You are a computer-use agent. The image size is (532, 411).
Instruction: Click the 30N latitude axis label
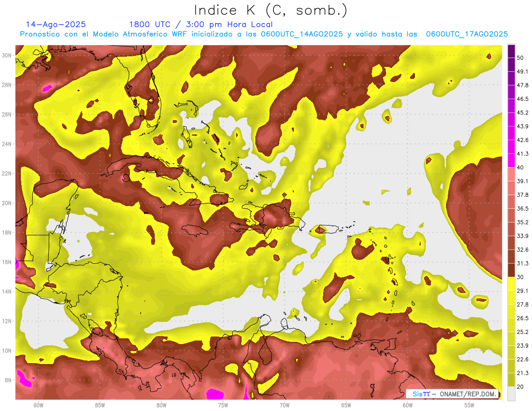click(x=8, y=55)
